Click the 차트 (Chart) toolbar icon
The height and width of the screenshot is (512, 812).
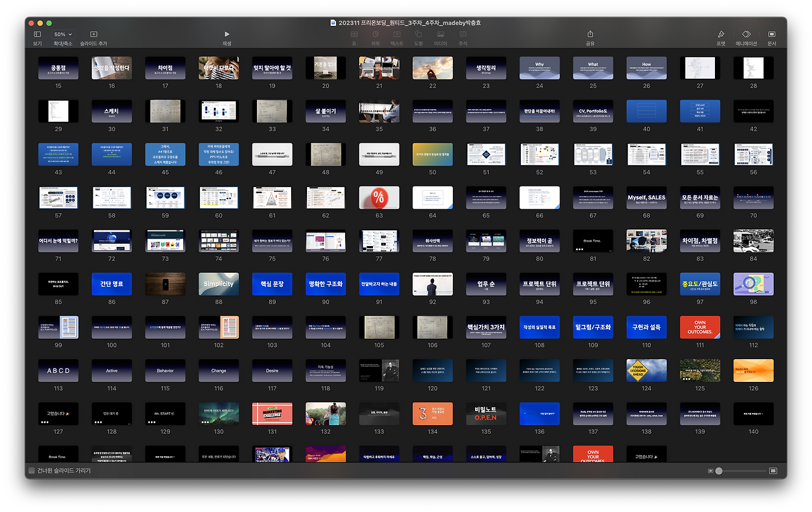(x=376, y=34)
